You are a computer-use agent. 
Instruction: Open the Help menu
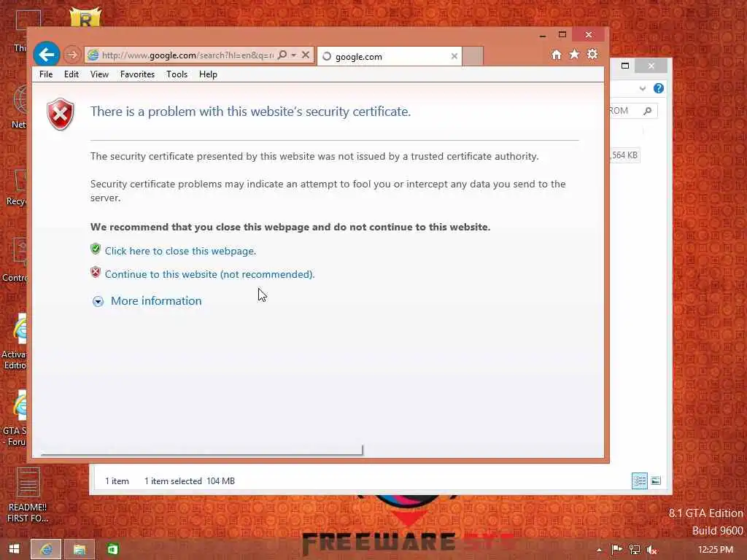208,74
